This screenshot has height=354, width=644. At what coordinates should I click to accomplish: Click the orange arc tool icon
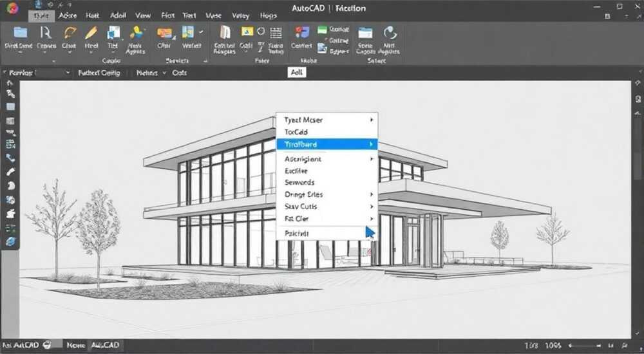[70, 33]
